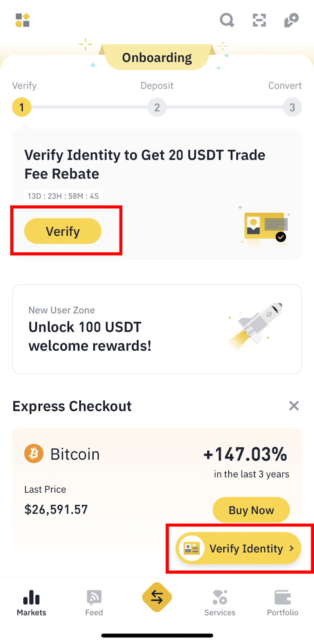Viewport: 314px width, 644px height.
Task: Select onboarding step 1 Verify
Action: coord(22,107)
